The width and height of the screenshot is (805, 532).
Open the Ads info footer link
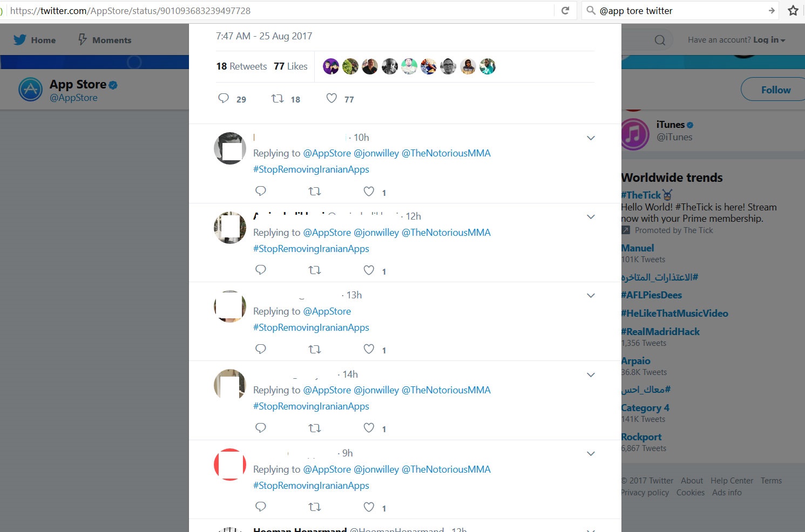[x=727, y=493]
